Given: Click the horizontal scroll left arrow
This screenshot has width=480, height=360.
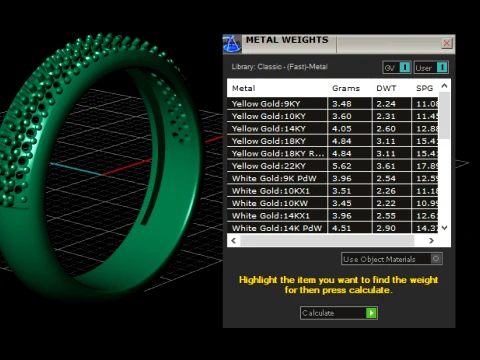Looking at the screenshot, I should tap(234, 240).
